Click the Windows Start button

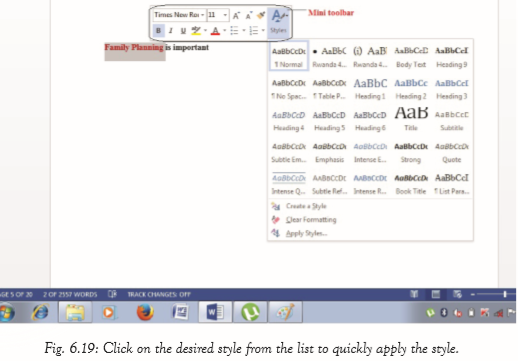pyautogui.click(x=7, y=313)
